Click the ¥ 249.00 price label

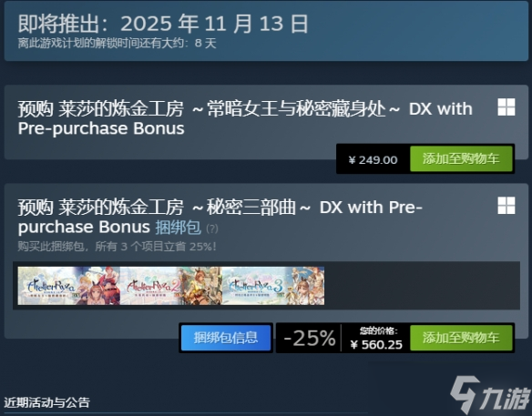pyautogui.click(x=373, y=159)
